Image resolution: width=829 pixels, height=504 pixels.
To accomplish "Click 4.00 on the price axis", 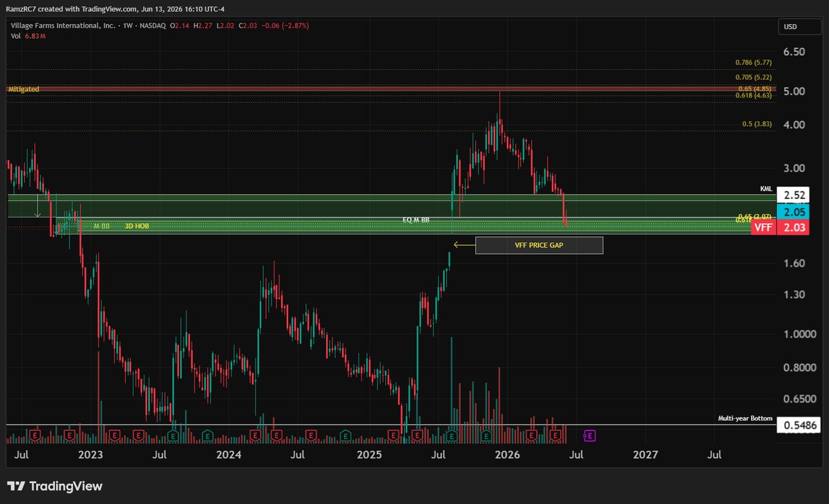I will click(794, 125).
